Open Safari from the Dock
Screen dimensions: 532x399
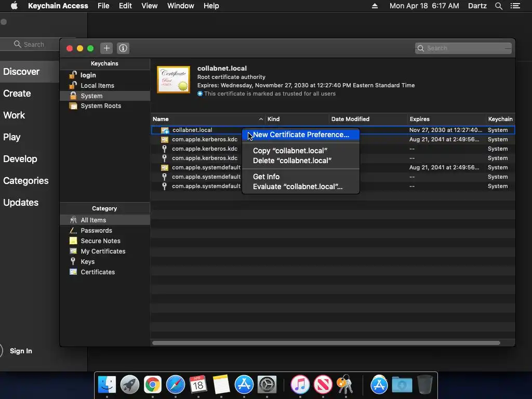pos(176,385)
